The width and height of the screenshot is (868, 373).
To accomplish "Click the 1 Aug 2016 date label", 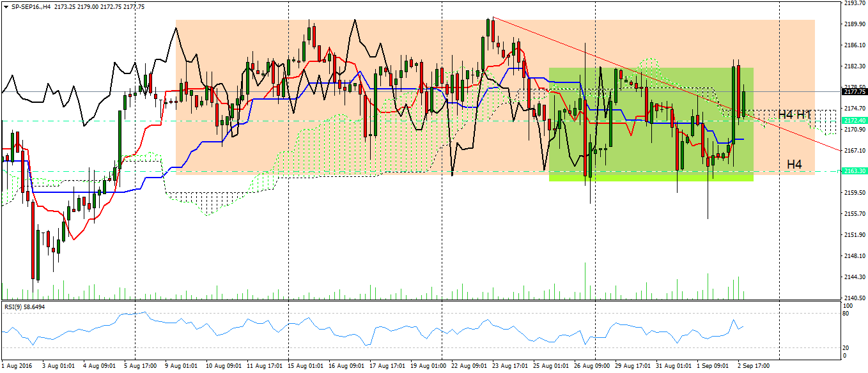I will [16, 367].
